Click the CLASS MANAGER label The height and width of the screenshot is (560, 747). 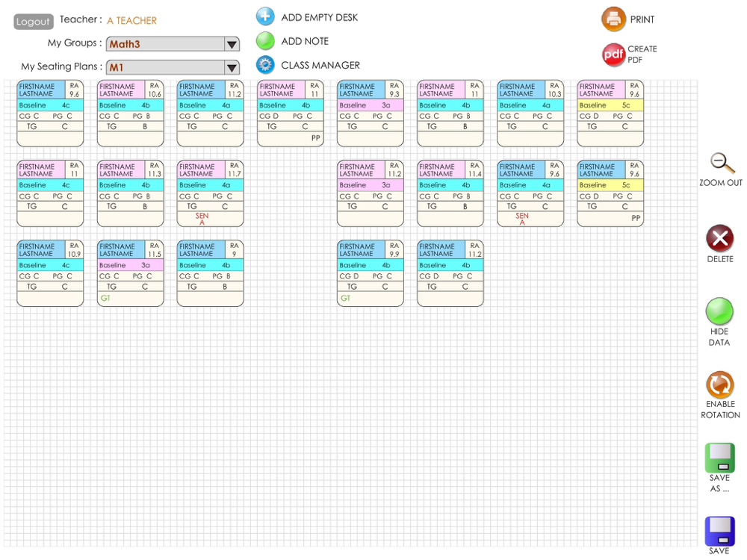[320, 65]
